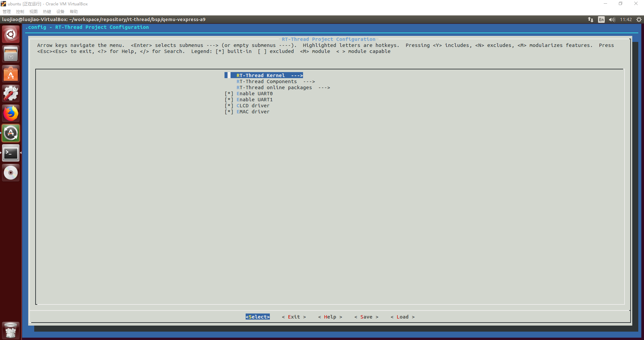
Task: Open the 热键 menu in VirtualBox
Action: (x=47, y=12)
